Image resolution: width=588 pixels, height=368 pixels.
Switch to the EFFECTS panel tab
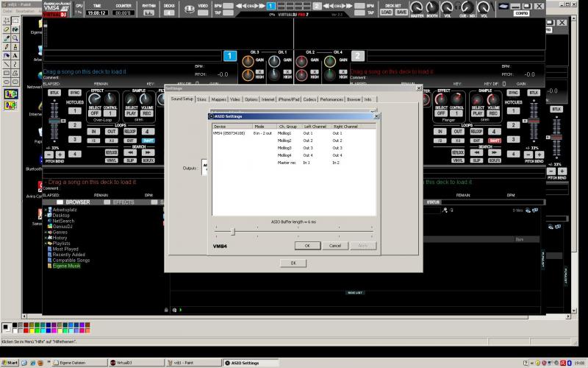119,202
